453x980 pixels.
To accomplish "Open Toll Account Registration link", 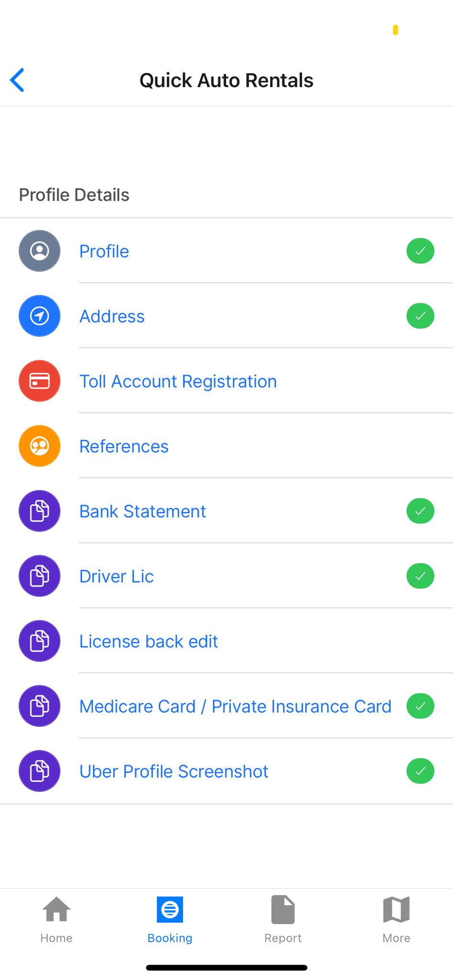I will point(178,381).
